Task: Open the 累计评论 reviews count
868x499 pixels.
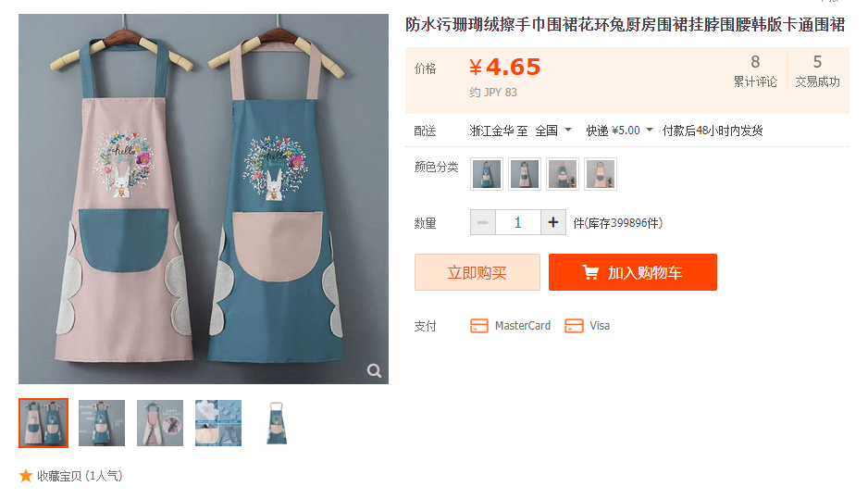Action: (x=755, y=71)
